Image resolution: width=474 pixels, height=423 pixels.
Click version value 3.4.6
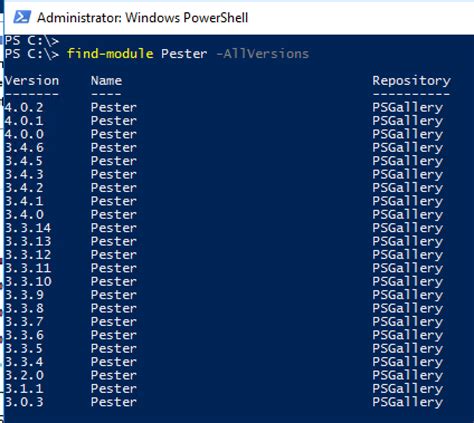(x=24, y=147)
